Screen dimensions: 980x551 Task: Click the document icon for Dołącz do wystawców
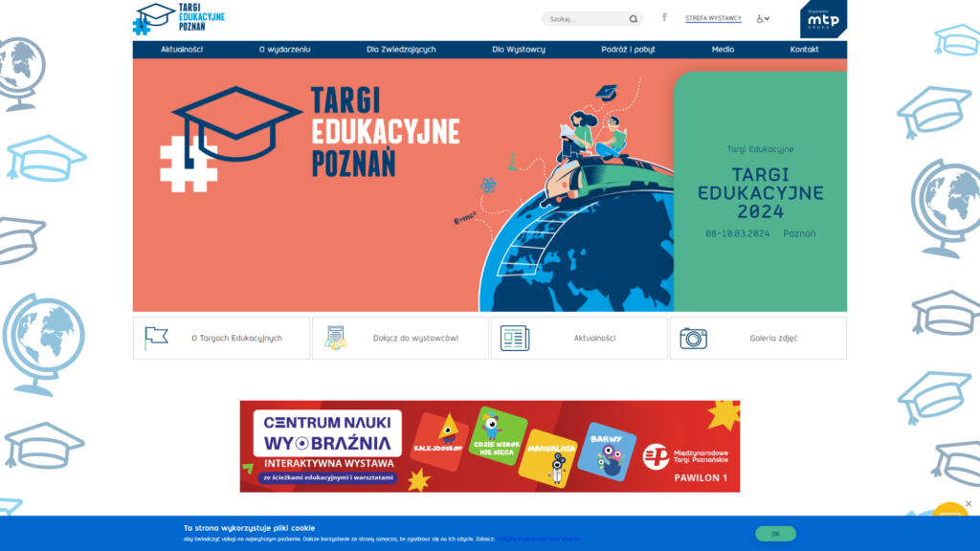[x=336, y=338]
